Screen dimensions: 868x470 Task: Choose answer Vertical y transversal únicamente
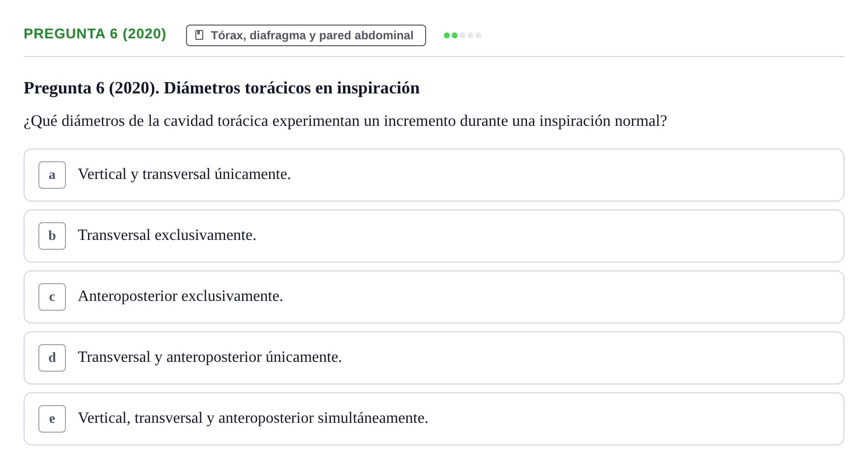pos(434,175)
